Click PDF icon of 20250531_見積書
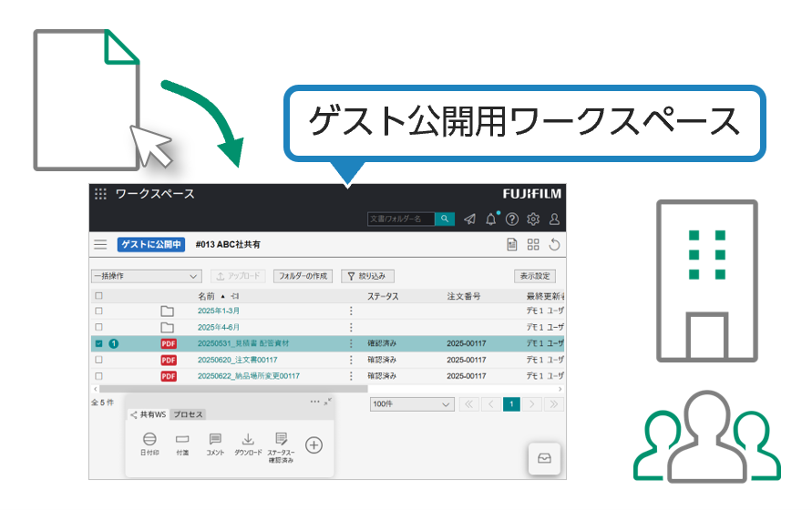 (x=169, y=344)
